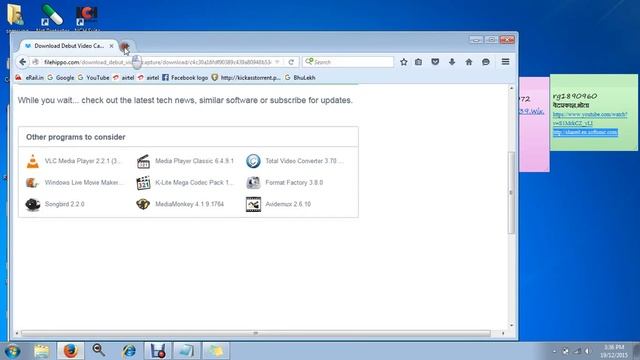640x360 pixels.
Task: Click the Media Player Classic clapperboard icon
Action: (x=143, y=161)
